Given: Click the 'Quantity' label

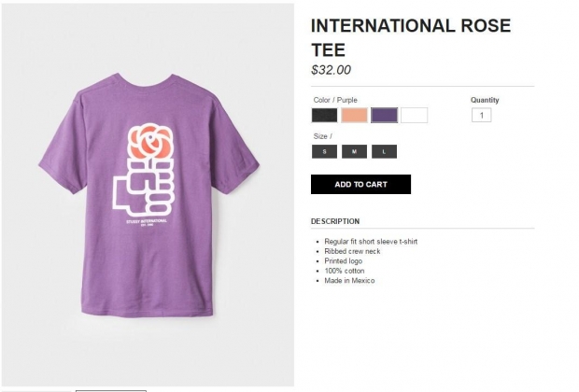Looking at the screenshot, I should [x=485, y=100].
